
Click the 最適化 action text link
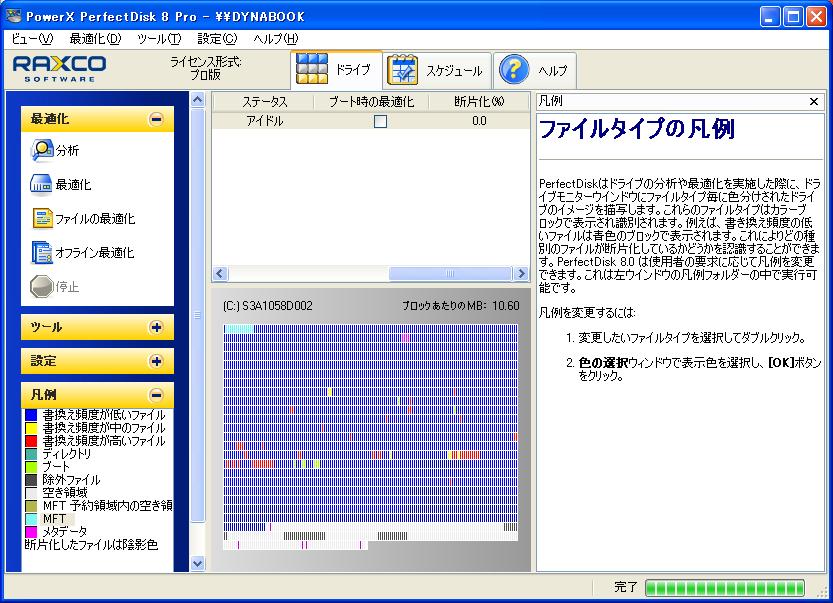pyautogui.click(x=73, y=185)
